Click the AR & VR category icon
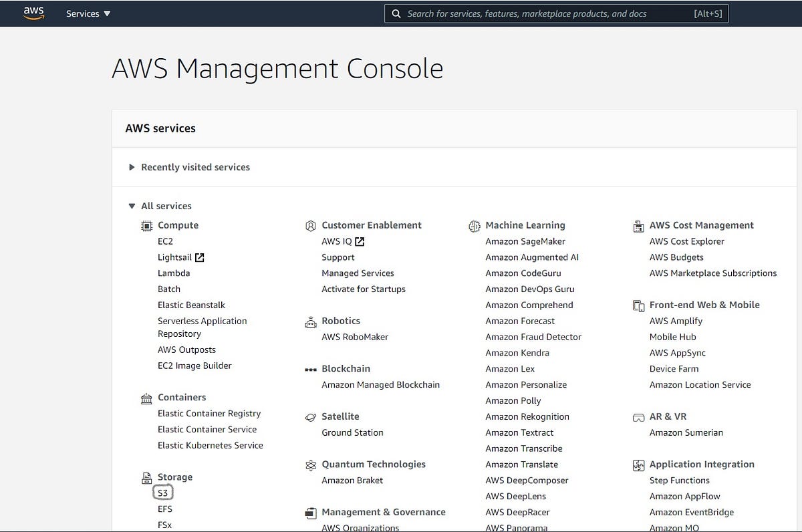 pos(637,416)
